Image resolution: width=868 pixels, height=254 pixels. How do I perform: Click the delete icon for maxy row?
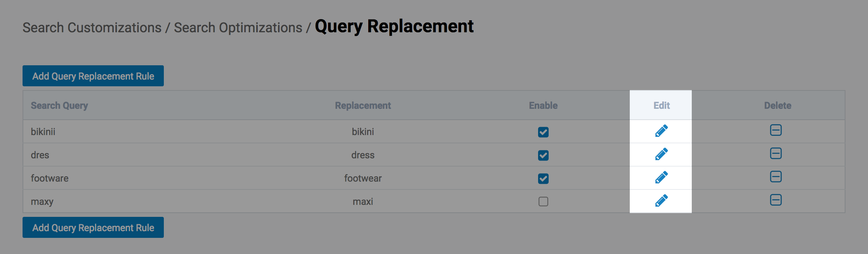tap(776, 200)
